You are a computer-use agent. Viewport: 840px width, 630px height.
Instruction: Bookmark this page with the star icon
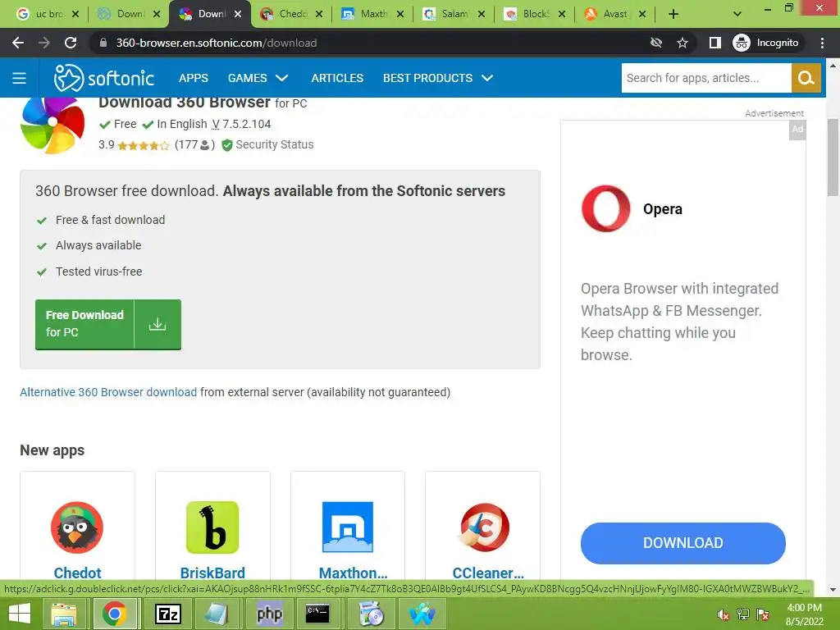tap(682, 43)
